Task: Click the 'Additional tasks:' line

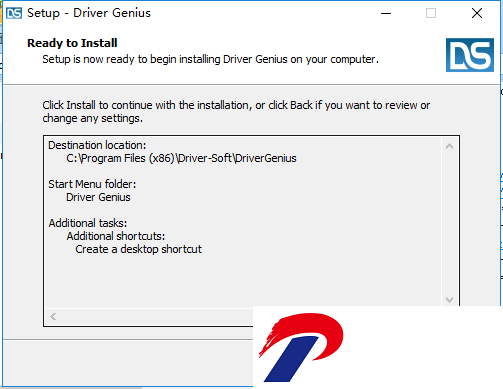Action: (88, 223)
